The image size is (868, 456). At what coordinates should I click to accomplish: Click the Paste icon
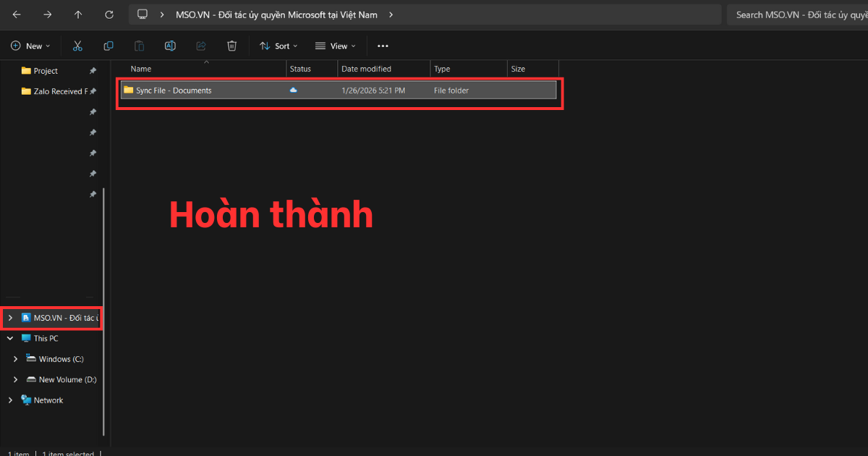click(x=139, y=46)
